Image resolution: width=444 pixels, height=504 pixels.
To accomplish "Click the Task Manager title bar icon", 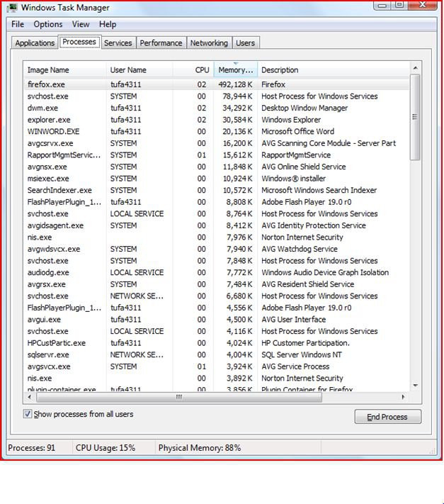I will coord(12,8).
